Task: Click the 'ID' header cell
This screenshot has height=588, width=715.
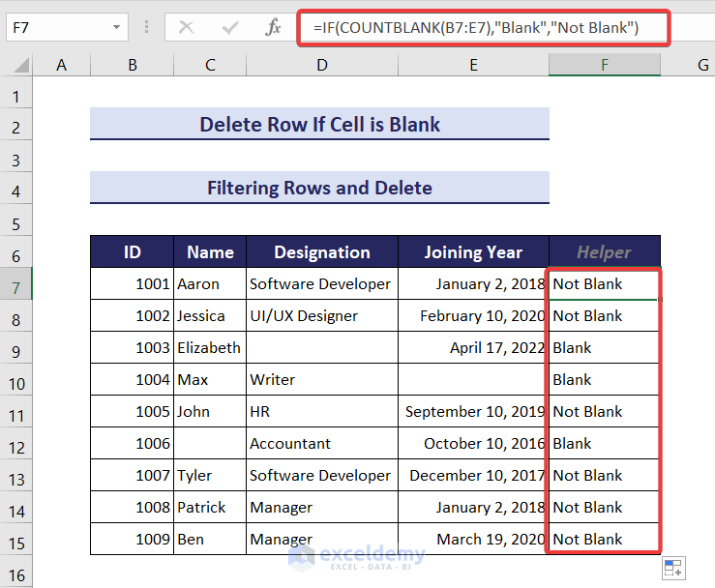Action: coord(133,251)
